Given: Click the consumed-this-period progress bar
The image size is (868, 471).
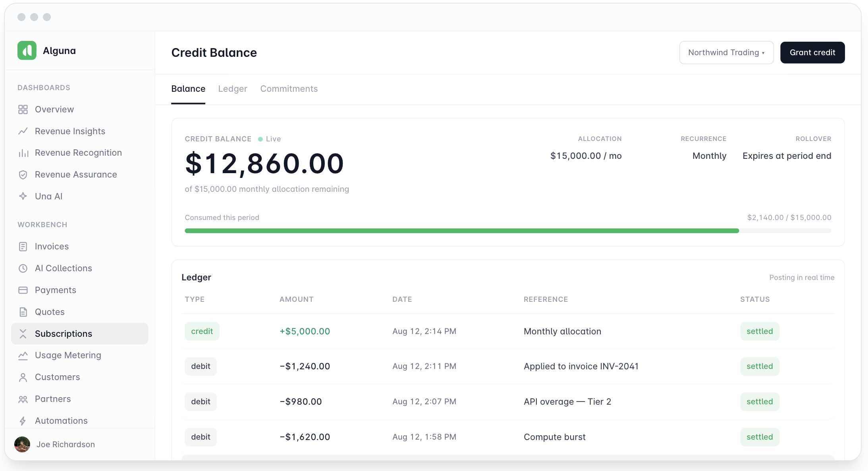Looking at the screenshot, I should click(x=508, y=231).
